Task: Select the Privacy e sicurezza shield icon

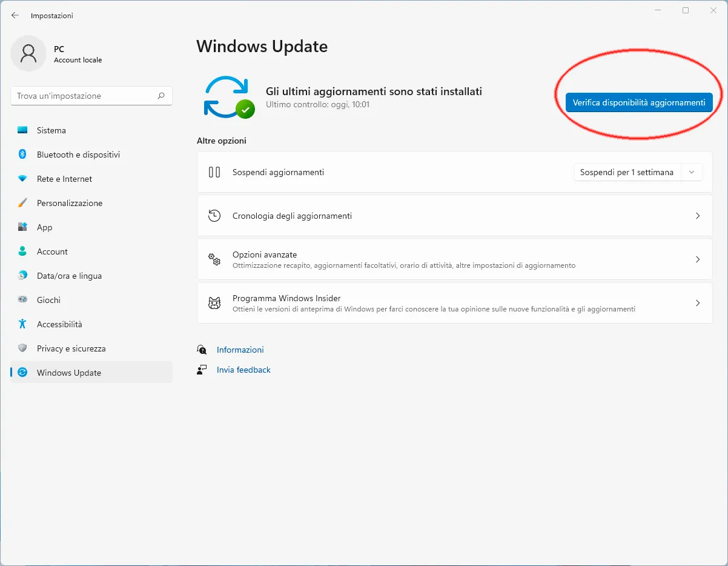Action: 24,348
